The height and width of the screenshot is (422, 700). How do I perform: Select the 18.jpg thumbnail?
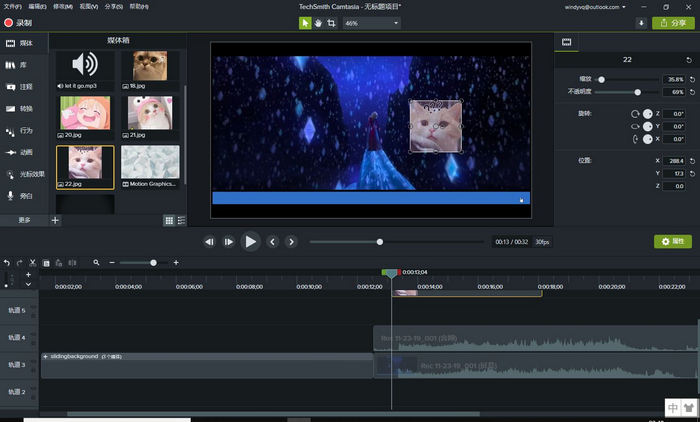point(150,70)
